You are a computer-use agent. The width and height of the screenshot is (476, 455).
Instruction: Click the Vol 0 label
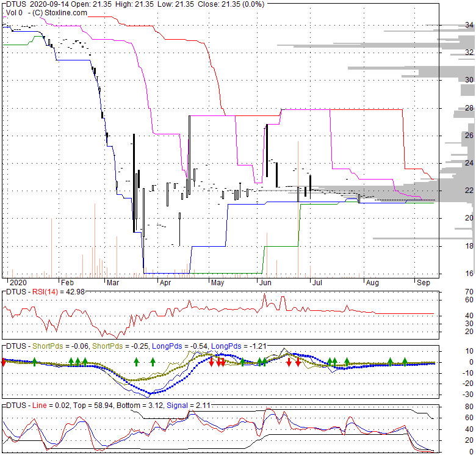(x=14, y=13)
